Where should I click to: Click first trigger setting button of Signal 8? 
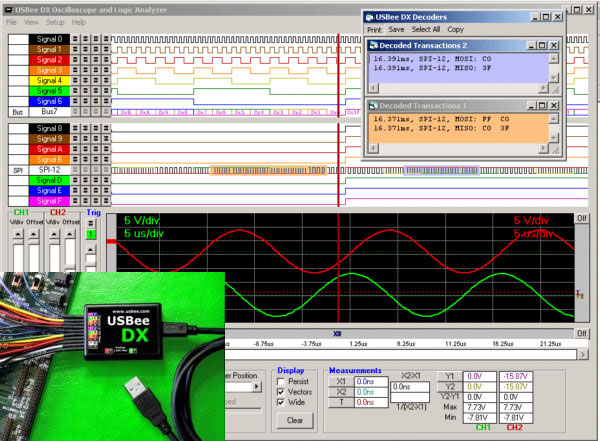tap(75, 128)
